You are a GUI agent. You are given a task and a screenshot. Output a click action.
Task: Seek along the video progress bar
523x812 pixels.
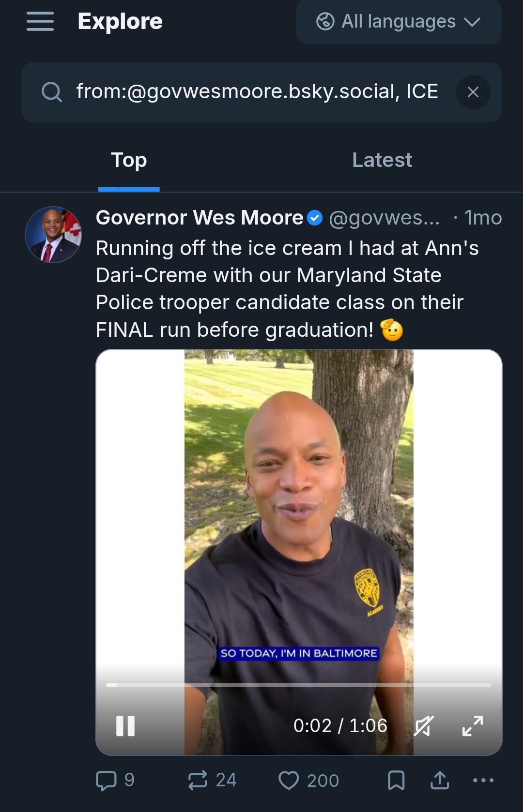pyautogui.click(x=298, y=685)
